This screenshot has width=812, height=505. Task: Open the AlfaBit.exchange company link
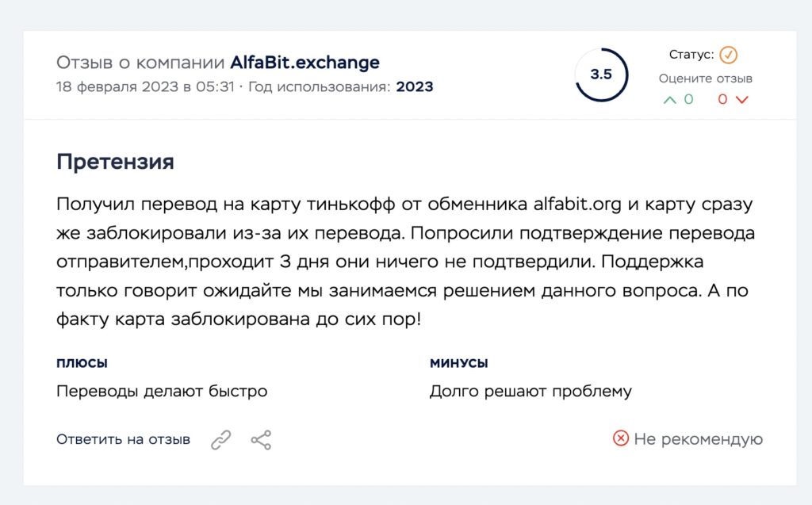(x=304, y=62)
